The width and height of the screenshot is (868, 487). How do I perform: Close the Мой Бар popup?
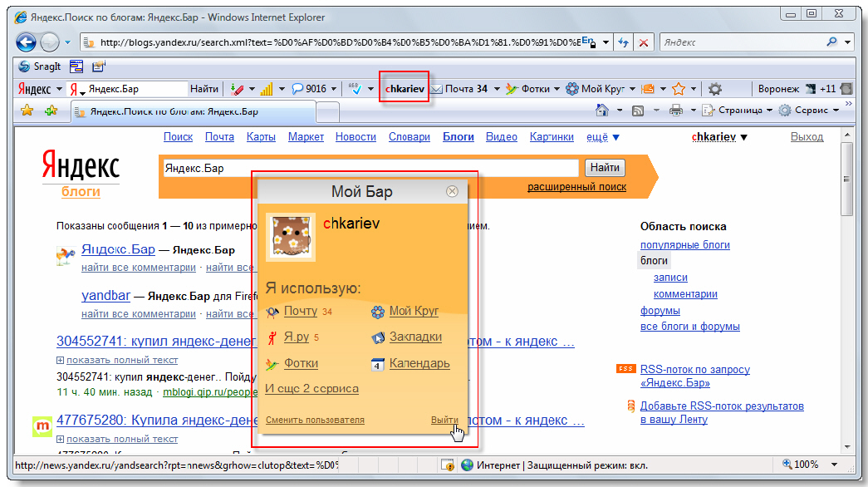pyautogui.click(x=452, y=191)
